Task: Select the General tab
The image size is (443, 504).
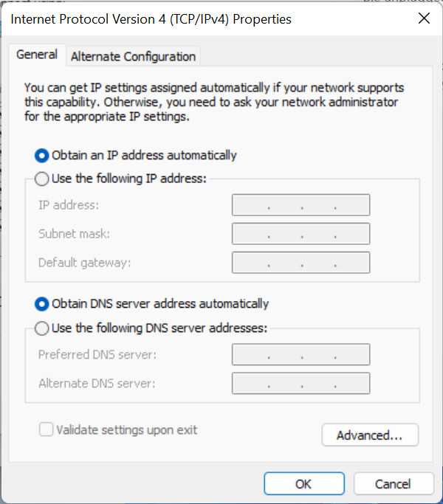Action: pyautogui.click(x=37, y=55)
